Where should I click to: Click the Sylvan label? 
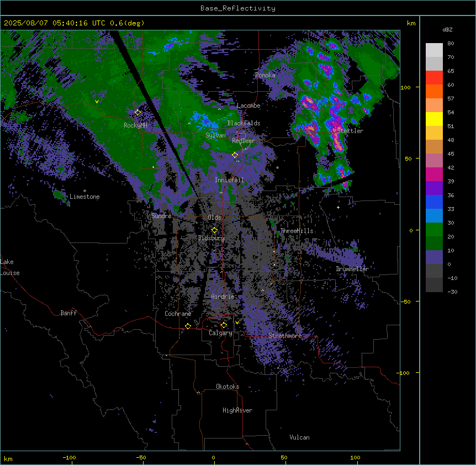point(215,135)
